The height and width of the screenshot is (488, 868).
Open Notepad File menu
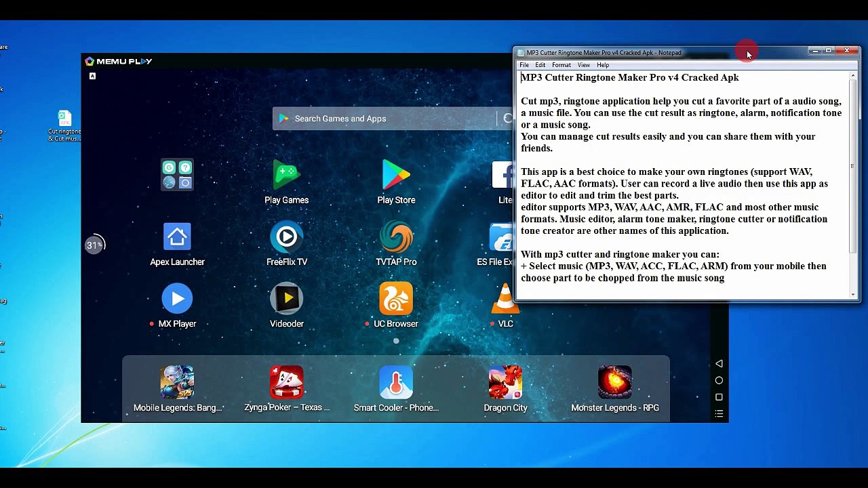tap(524, 65)
